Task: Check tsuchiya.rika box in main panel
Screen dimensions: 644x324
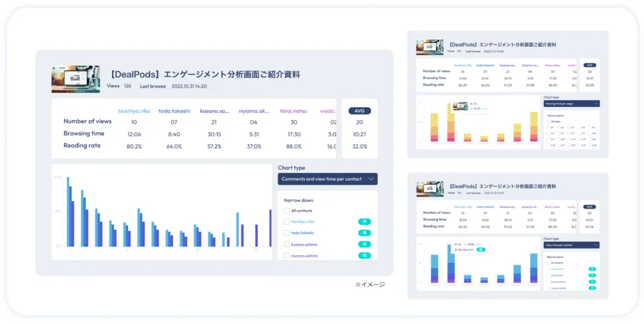Action: [x=287, y=222]
